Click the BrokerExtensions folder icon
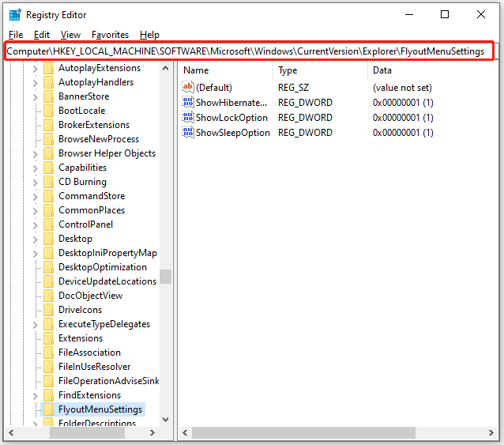 [48, 125]
